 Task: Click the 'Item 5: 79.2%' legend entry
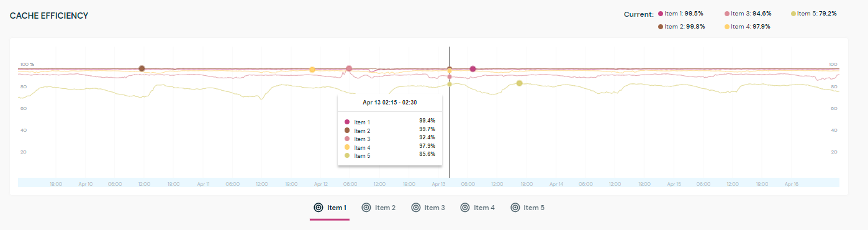coord(814,14)
